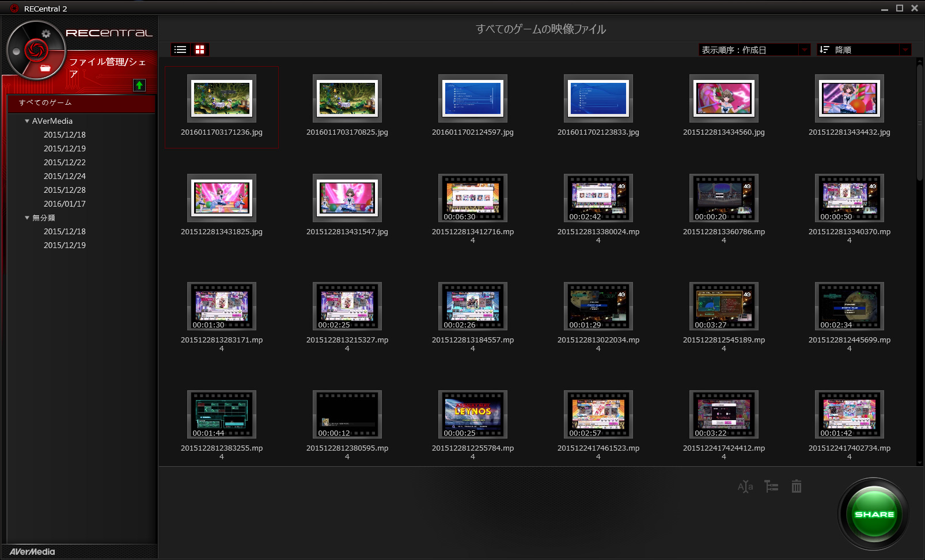This screenshot has height=560, width=925.
Task: Click the file name 2016011702123833.jpg
Action: [598, 132]
